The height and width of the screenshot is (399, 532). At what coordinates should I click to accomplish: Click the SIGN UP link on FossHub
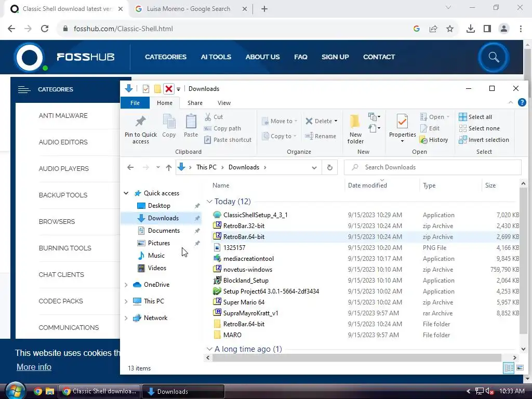click(335, 57)
